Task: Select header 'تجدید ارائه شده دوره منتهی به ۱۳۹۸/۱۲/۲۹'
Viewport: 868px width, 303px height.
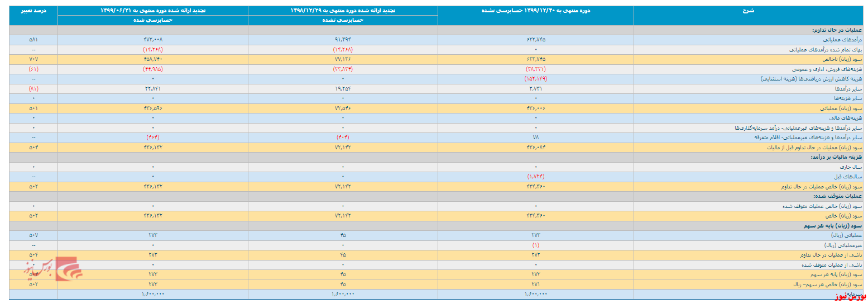Action: (x=343, y=11)
